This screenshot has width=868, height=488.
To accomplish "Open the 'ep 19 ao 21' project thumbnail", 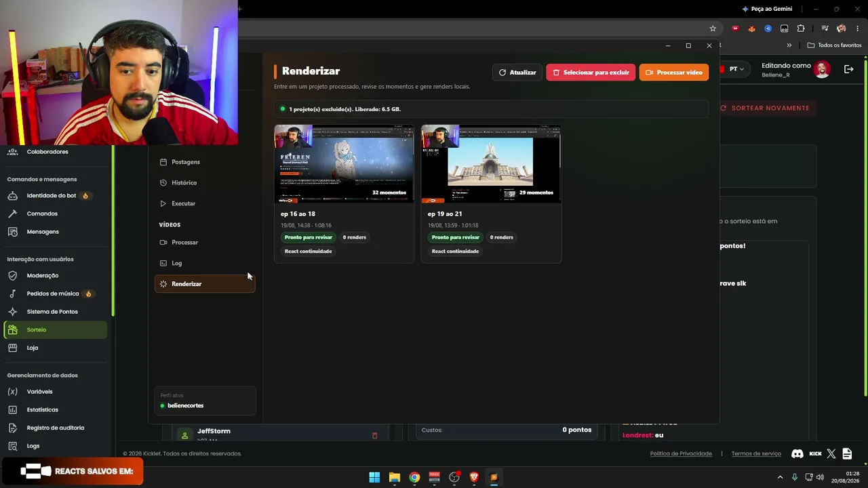I will point(491,163).
